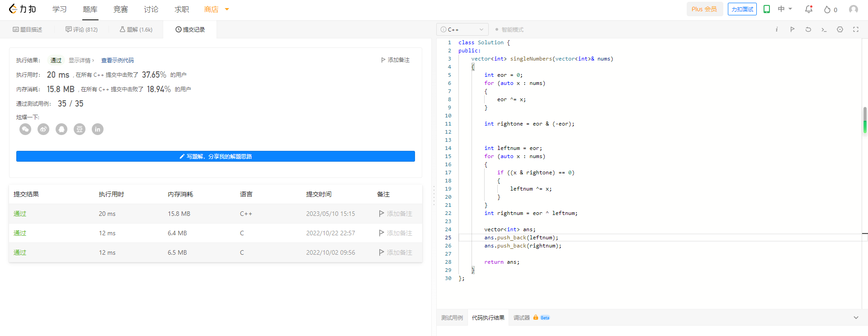Viewport: 868px width, 336px height.
Task: Open the mobile app download icon
Action: point(767,9)
